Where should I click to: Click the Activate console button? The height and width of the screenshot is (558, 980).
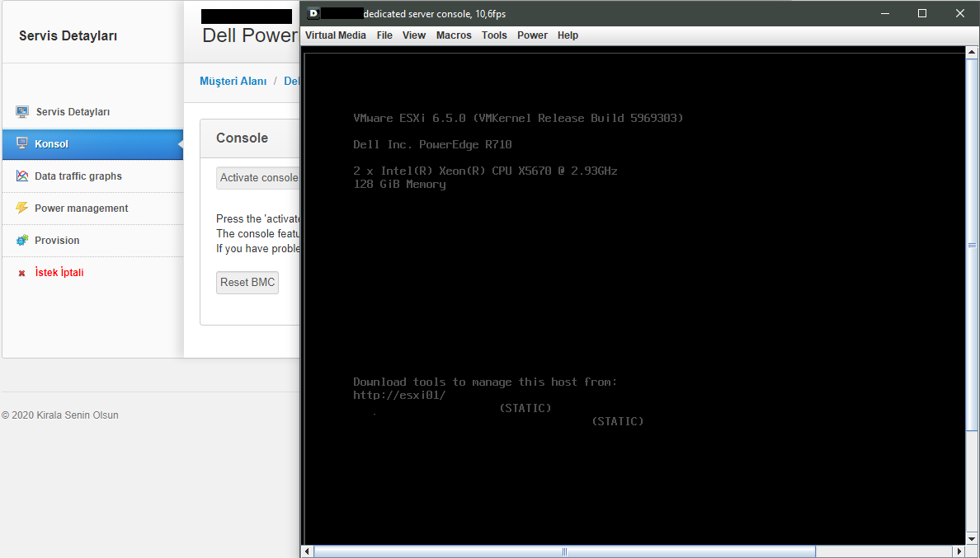pyautogui.click(x=258, y=178)
